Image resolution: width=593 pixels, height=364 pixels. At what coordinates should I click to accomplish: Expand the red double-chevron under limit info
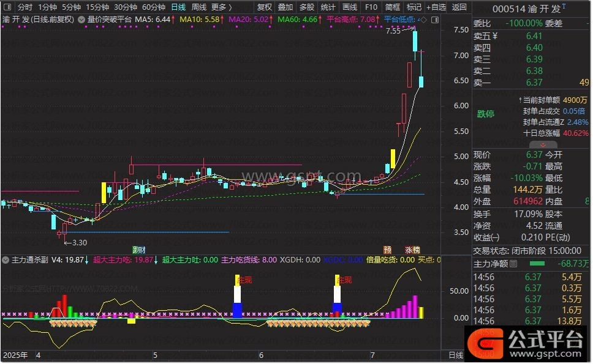point(543,145)
